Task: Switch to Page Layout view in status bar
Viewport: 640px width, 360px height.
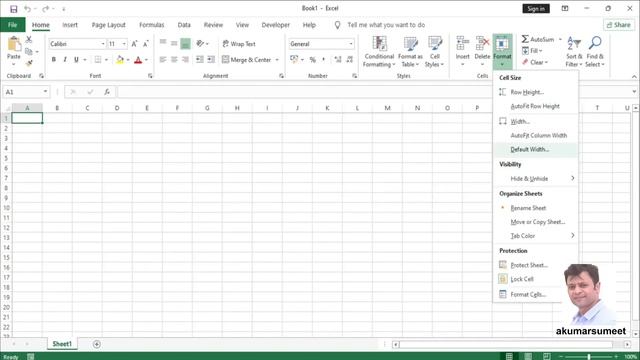Action: point(528,356)
